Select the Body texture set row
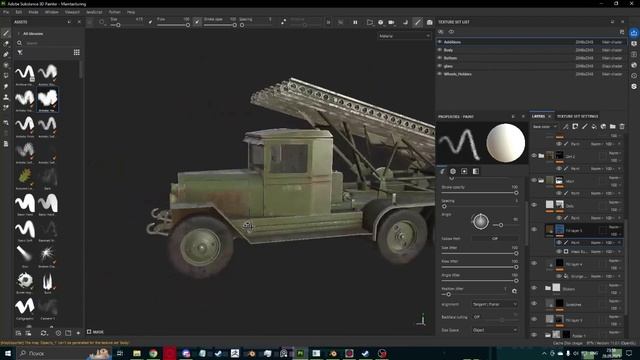 point(531,50)
